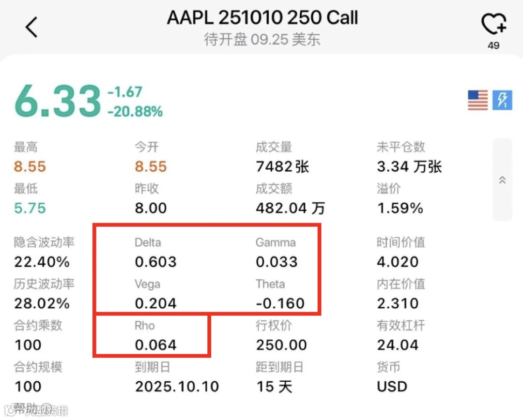This screenshot has height=420, width=523.
Task: Open the AAPL 251010 250 Call title
Action: (x=262, y=18)
